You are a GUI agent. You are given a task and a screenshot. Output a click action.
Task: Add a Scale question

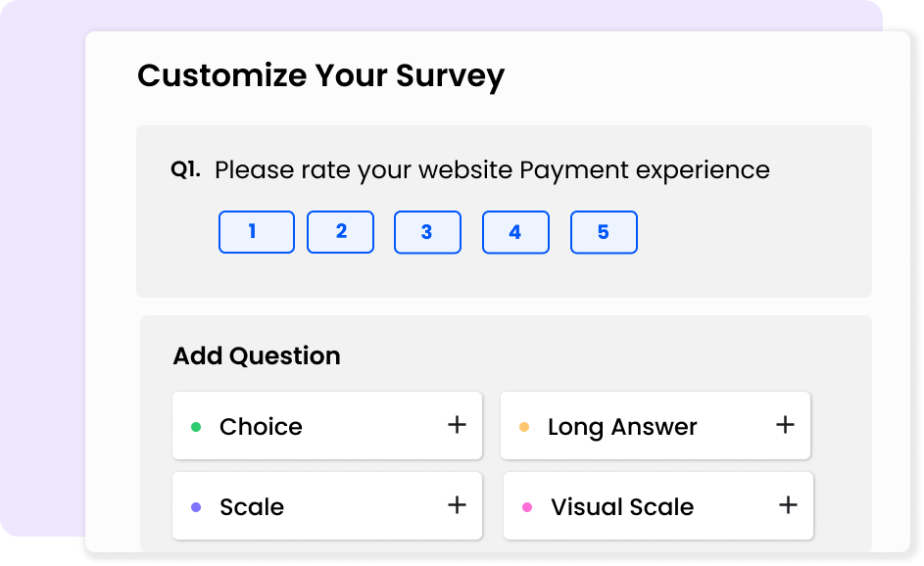coord(327,505)
